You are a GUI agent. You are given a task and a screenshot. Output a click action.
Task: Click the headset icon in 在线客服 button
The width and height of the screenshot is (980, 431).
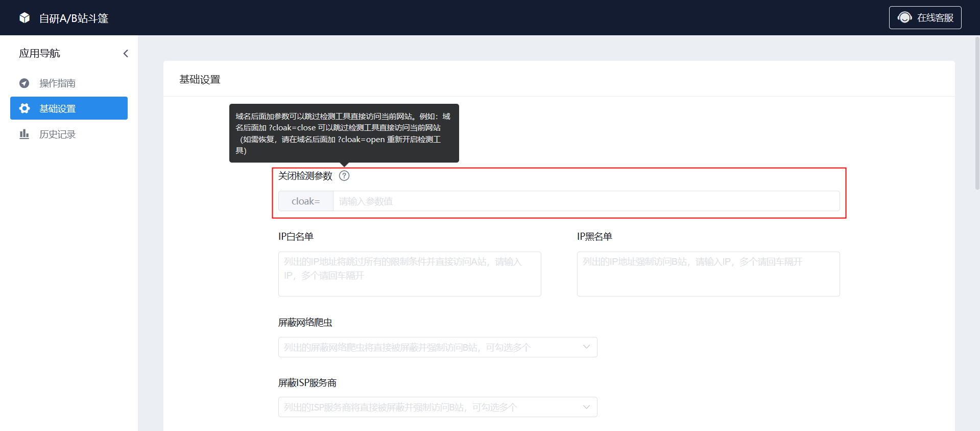pos(904,17)
